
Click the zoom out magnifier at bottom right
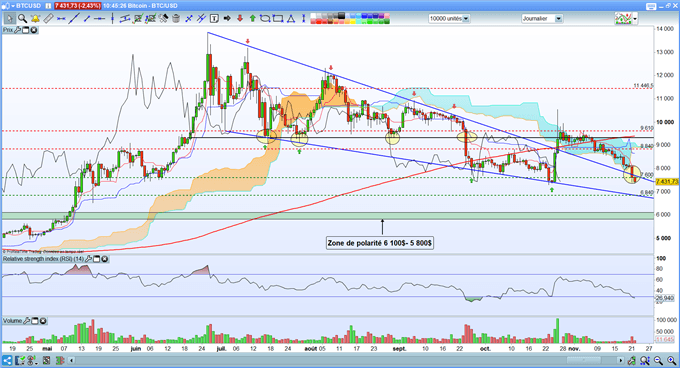(x=658, y=360)
